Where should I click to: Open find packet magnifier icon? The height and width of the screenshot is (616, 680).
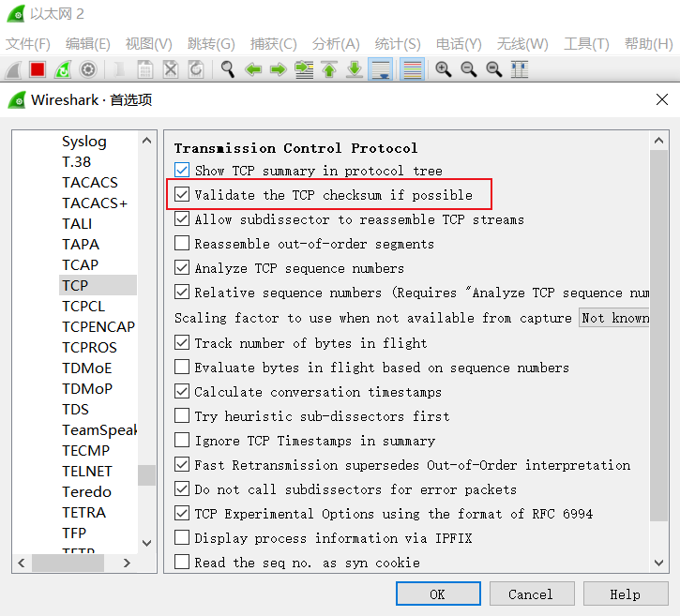[228, 69]
